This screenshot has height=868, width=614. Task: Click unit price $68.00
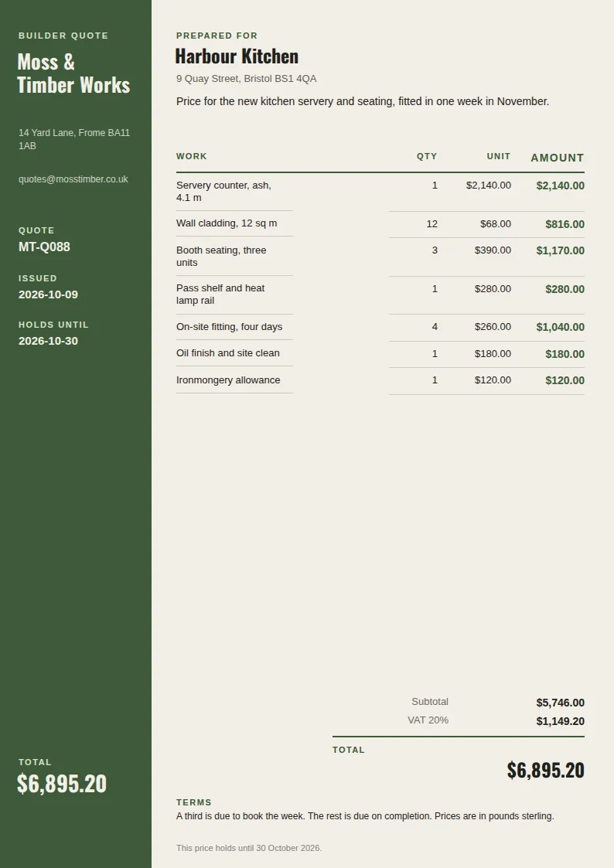click(496, 224)
